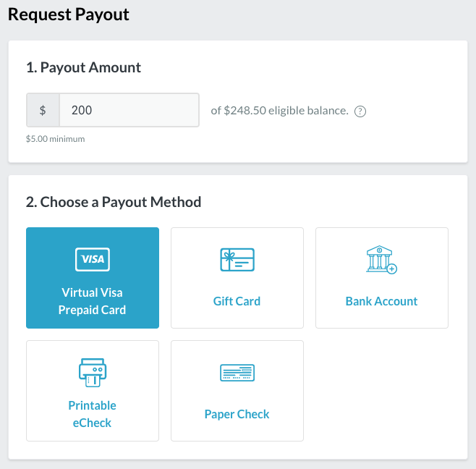Click the printer icon for eCheck
The image size is (476, 469).
93,372
